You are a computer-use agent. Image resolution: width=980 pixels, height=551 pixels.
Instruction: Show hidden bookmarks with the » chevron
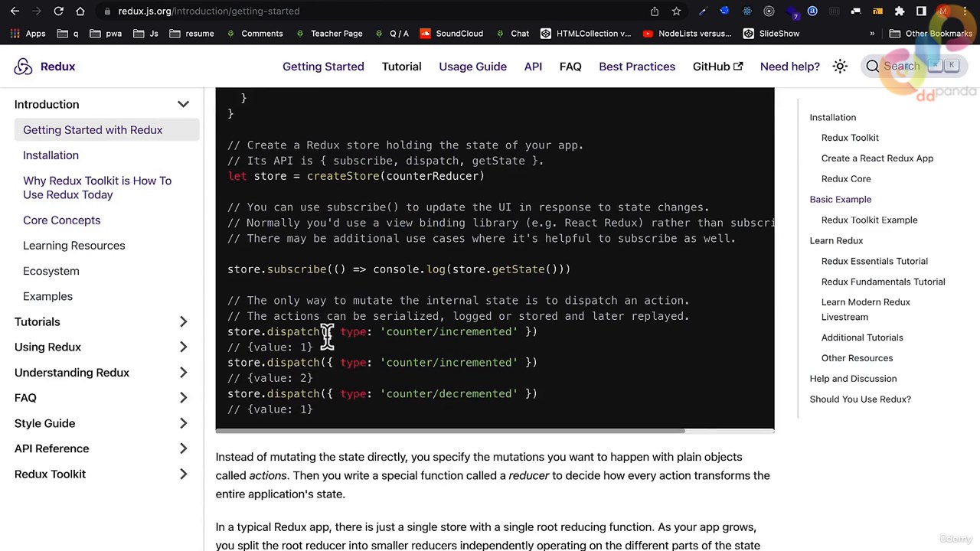coord(872,34)
